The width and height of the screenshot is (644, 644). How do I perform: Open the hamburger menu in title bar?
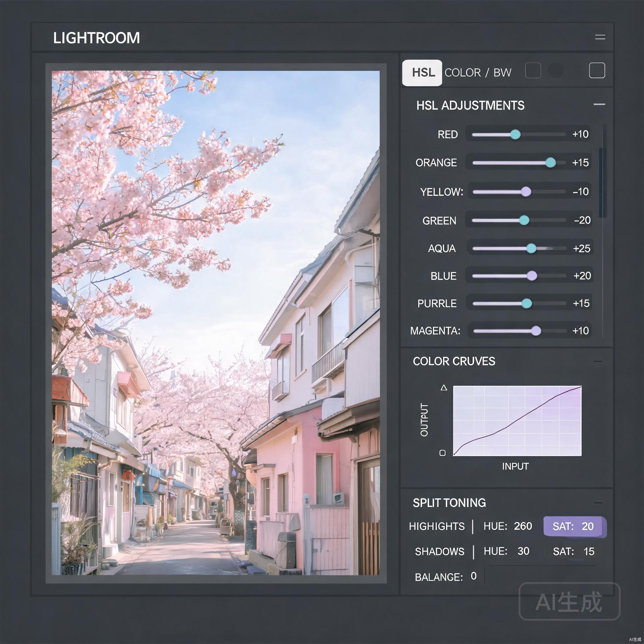[x=600, y=37]
